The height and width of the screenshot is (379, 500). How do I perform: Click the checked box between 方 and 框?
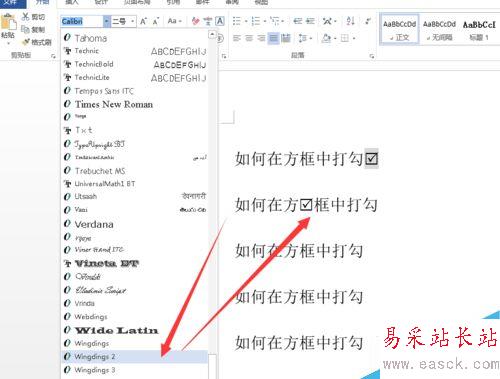(306, 205)
